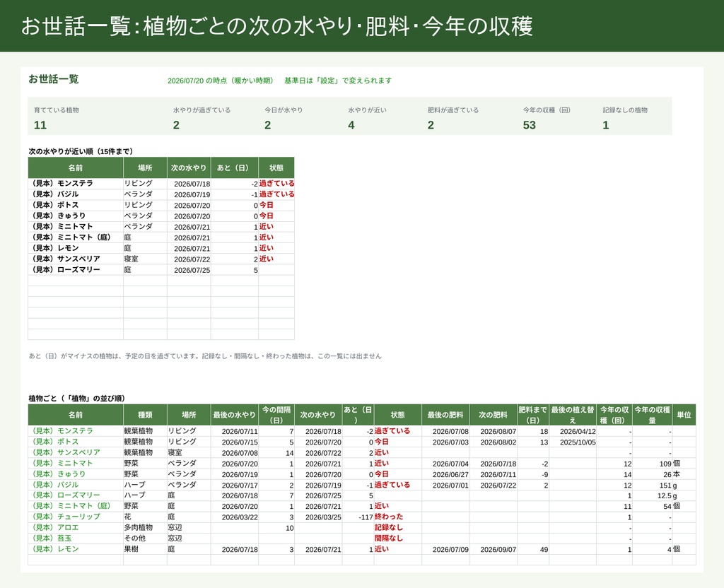Open the green (見本)サンスベリア plant link
The image size is (724, 588).
click(x=66, y=452)
